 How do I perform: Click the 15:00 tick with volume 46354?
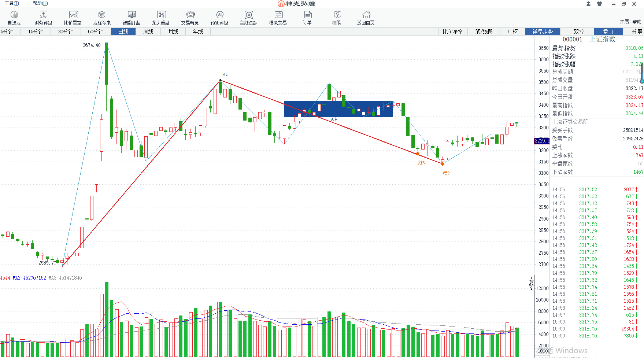click(x=595, y=329)
